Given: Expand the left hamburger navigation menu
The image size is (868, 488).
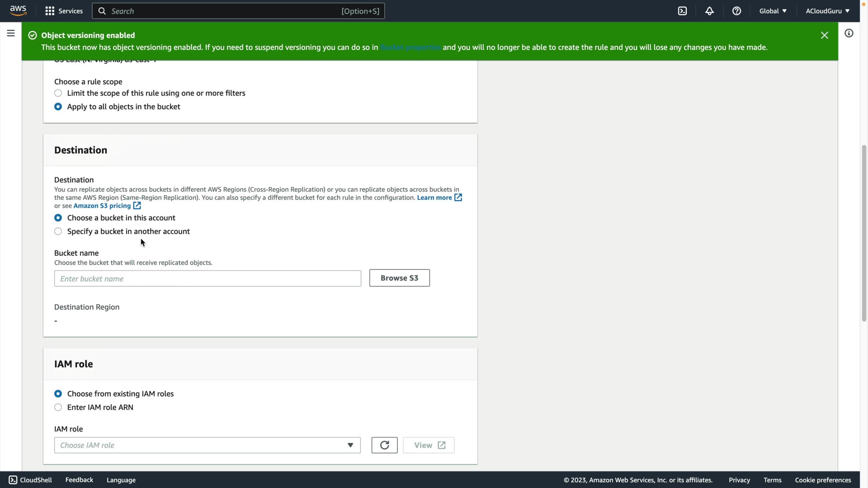Looking at the screenshot, I should coord(11,33).
